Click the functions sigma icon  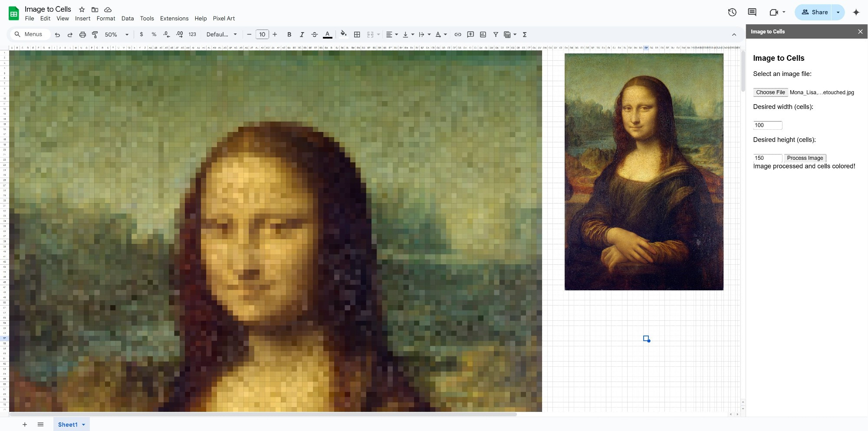(x=525, y=34)
